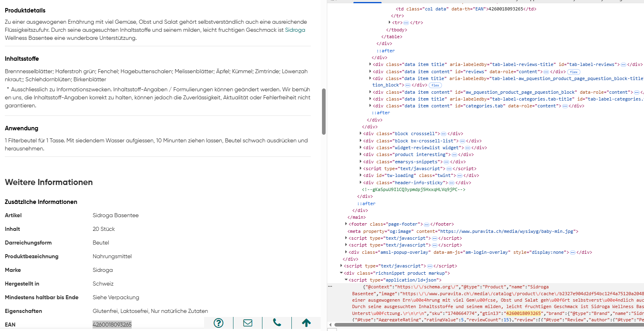Screen dimensions: 644x331
Task: Click the 'Inhaltsstoffe' heading
Action: [x=22, y=59]
